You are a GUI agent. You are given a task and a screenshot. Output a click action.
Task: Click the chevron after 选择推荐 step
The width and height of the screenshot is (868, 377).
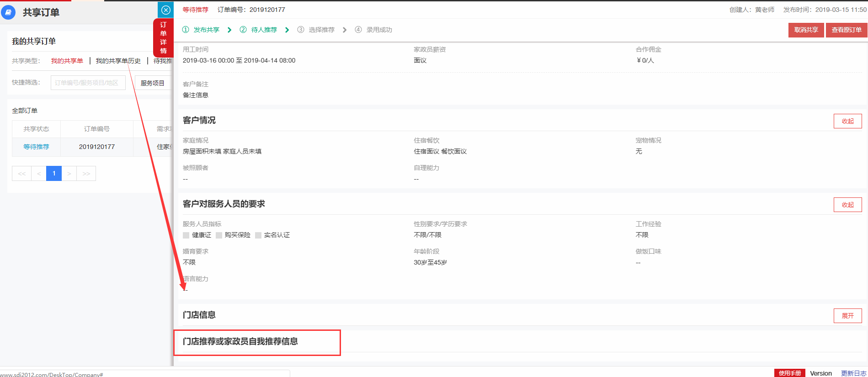345,30
